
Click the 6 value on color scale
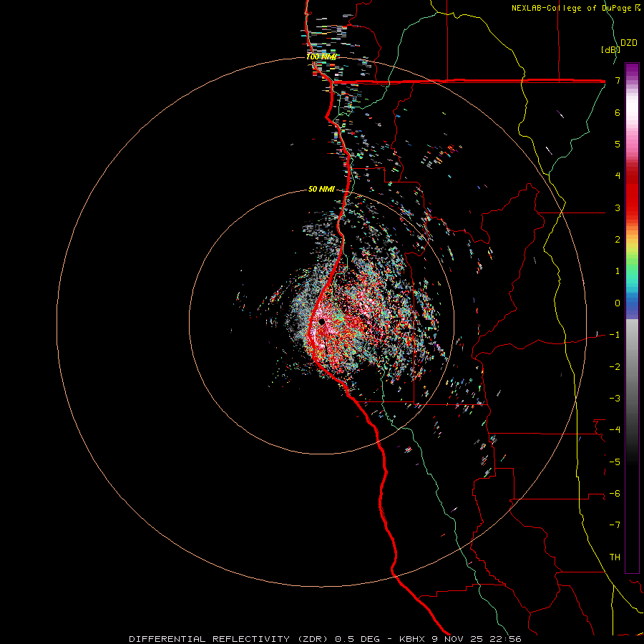click(618, 112)
